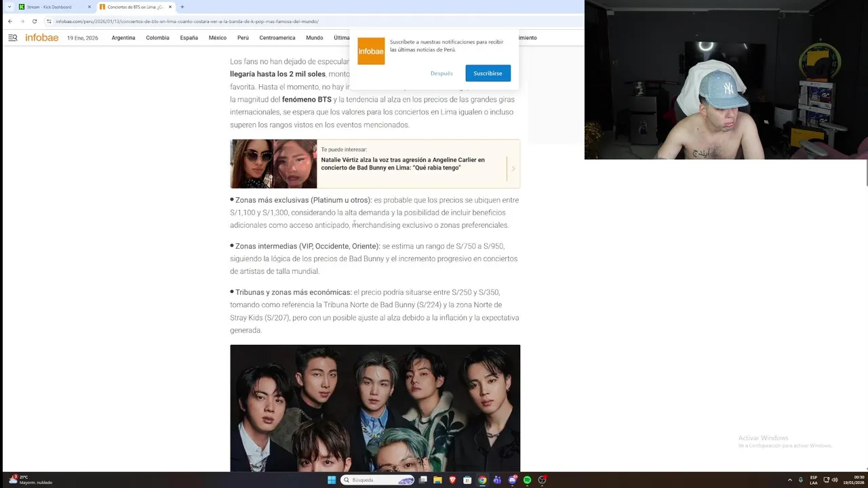The width and height of the screenshot is (868, 488).
Task: Open Spotify from the taskbar
Action: (x=527, y=480)
